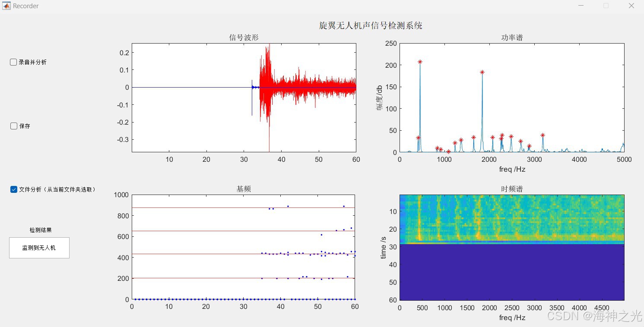644x327 pixels.
Task: Click the highest red peak marker near 450 Hz
Action: [x=420, y=62]
